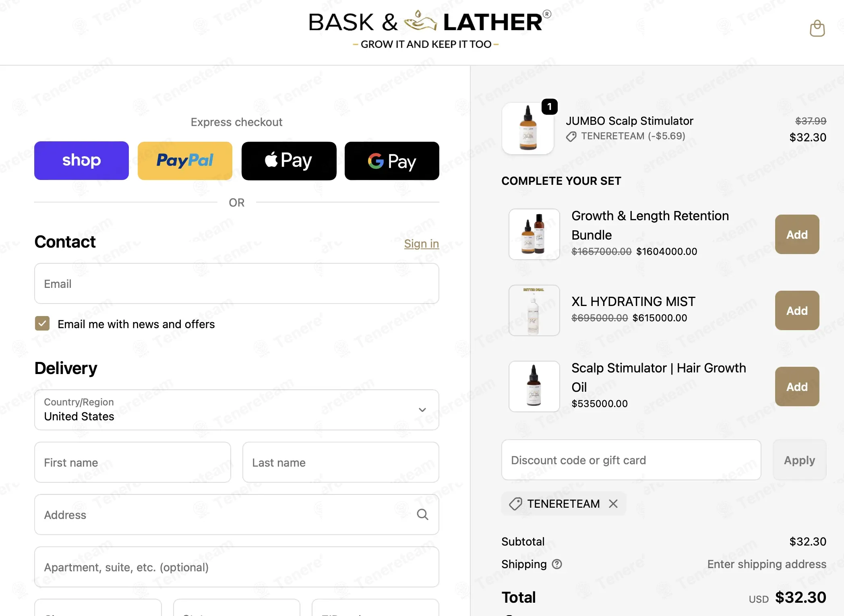Viewport: 844px width, 616px height.
Task: Focus the First name field
Action: pos(132,462)
